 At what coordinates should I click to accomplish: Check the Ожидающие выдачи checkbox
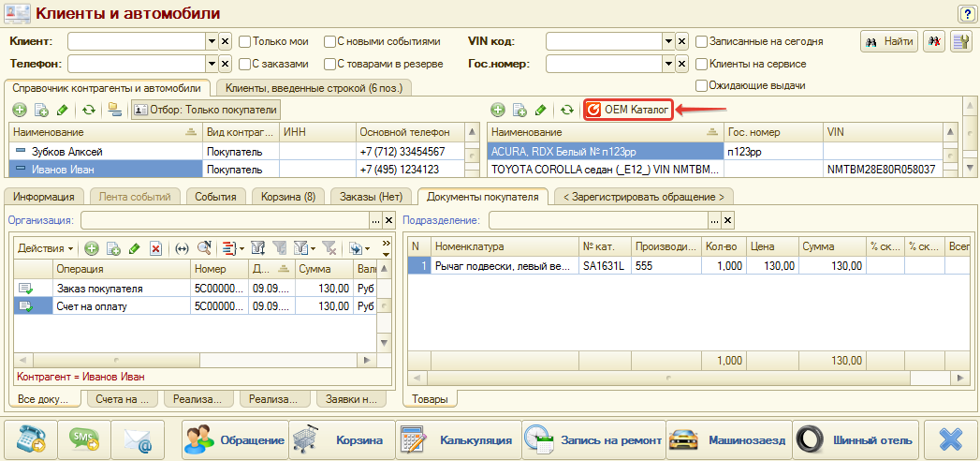(702, 85)
